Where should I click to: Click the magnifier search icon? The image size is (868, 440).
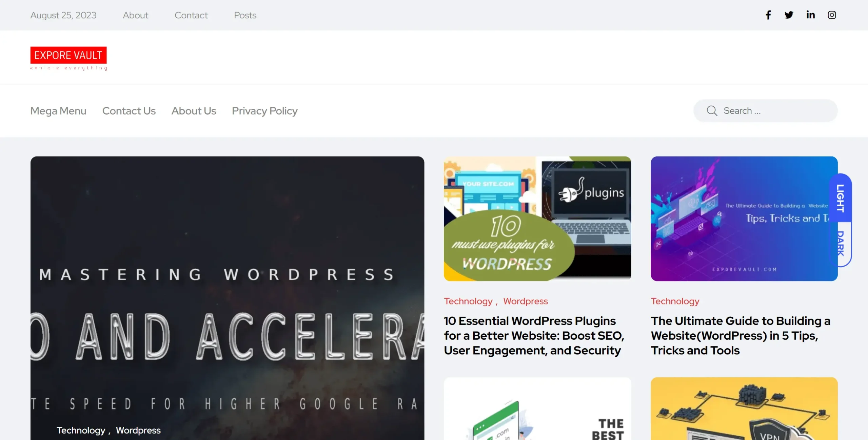point(712,111)
